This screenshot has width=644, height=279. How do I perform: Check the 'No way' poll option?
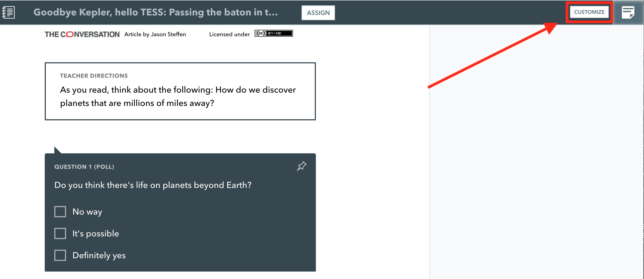point(60,212)
